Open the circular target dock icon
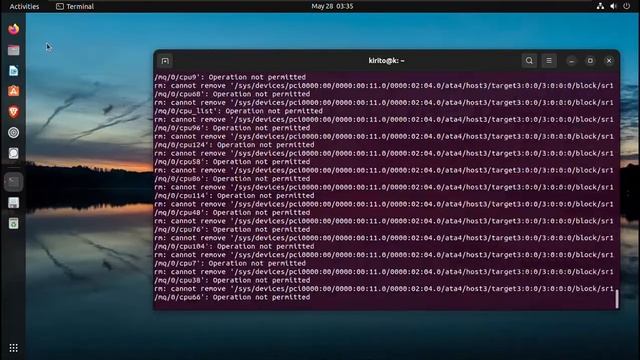 coord(13,133)
